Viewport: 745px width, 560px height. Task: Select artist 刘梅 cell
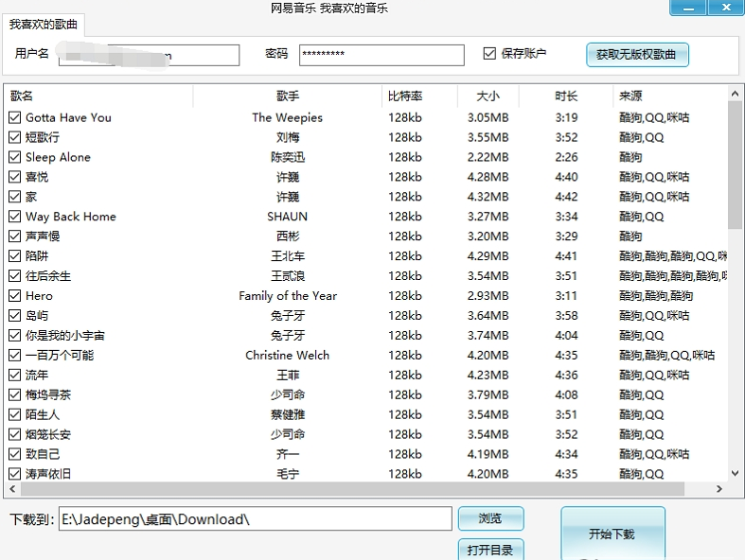coord(288,137)
